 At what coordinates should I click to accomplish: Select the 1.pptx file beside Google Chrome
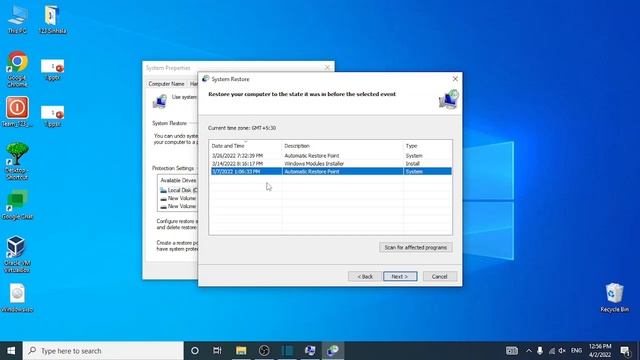click(53, 70)
